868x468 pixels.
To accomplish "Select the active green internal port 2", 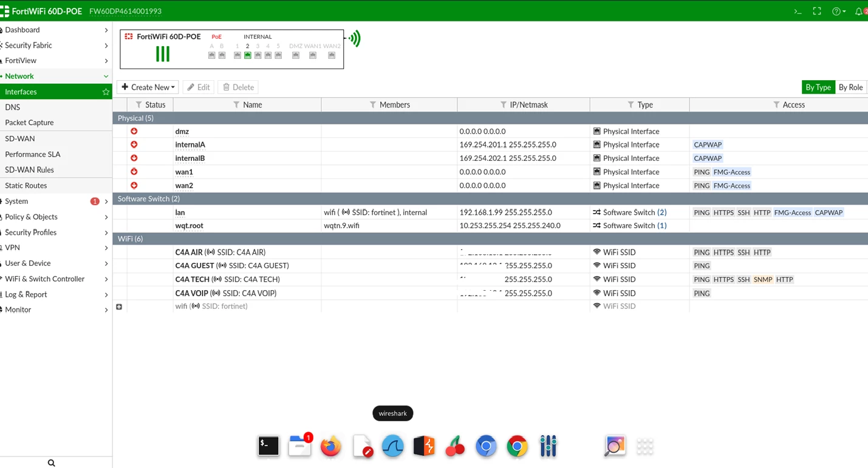I will (248, 55).
